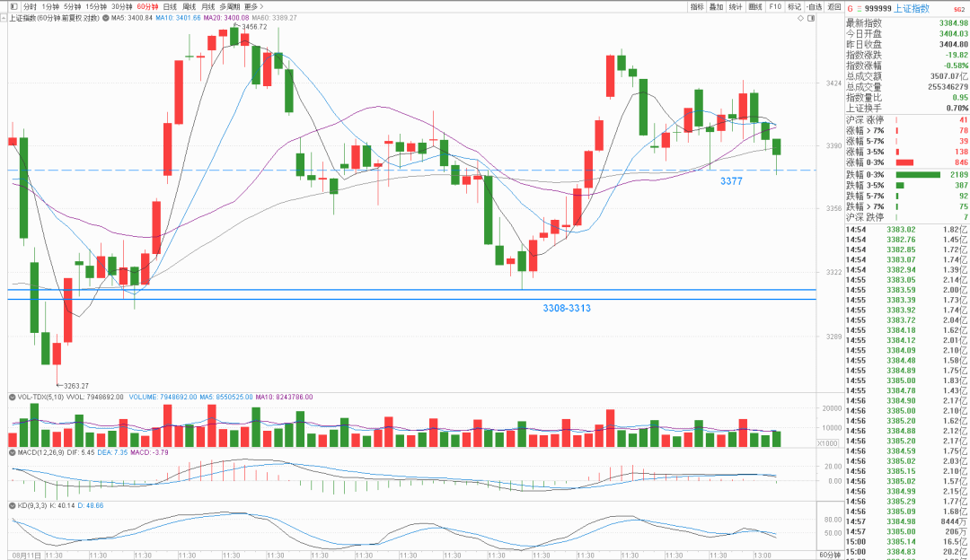This screenshot has height=560, width=970.
Task: Click the red G icon beside 999999
Action: 850,9
